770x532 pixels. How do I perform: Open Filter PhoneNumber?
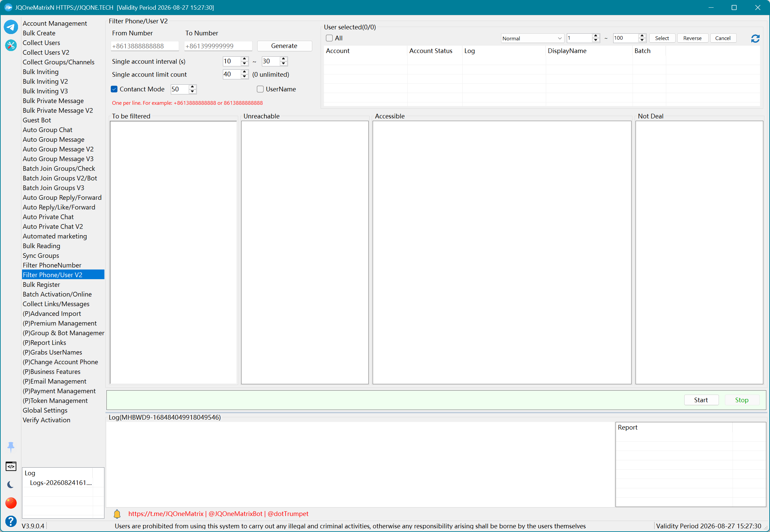click(x=52, y=265)
